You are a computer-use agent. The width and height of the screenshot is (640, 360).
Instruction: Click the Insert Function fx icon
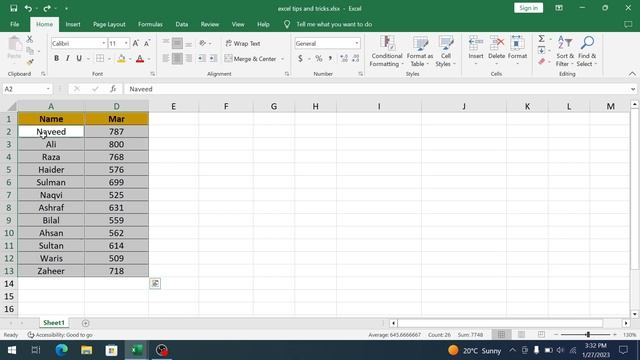[113, 89]
